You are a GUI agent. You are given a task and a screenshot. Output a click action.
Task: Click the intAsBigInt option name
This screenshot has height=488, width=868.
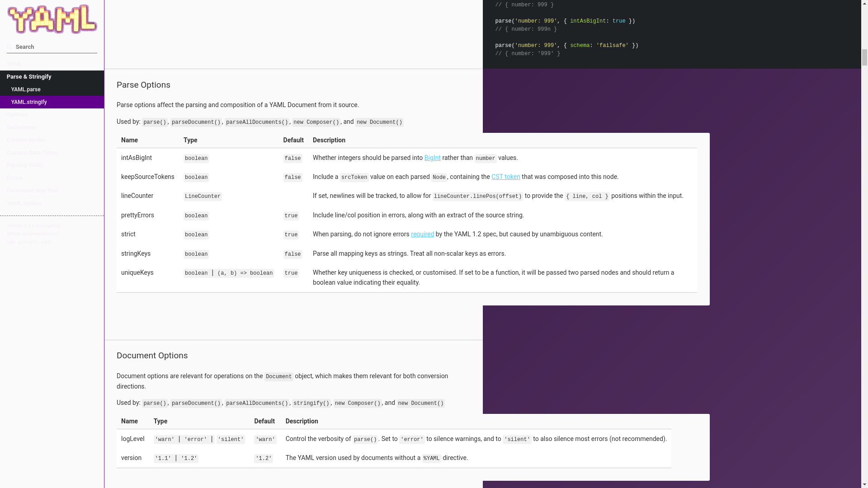pyautogui.click(x=137, y=158)
